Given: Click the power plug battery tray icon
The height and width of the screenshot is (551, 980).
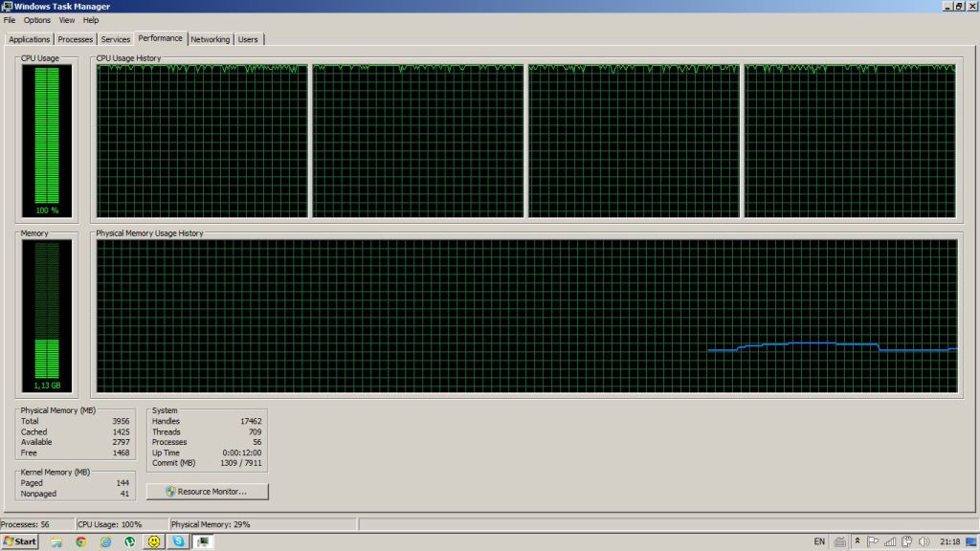Looking at the screenshot, I should coord(905,541).
